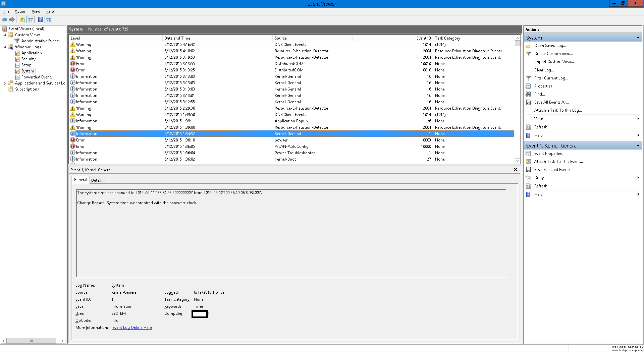Click the Attach Task To This Event clock icon
Image resolution: width=644 pixels, height=352 pixels.
528,161
